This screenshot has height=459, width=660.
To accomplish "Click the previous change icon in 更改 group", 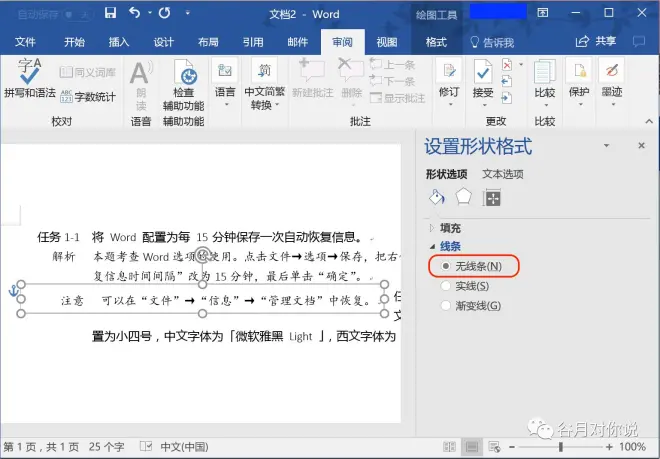I will [x=507, y=81].
